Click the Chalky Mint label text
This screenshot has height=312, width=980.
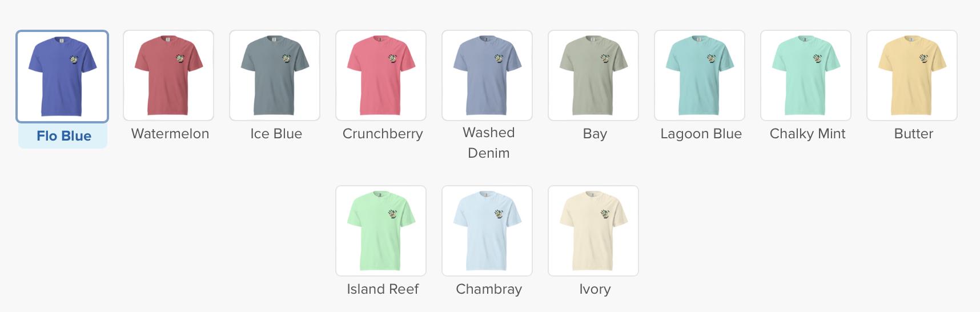(808, 134)
